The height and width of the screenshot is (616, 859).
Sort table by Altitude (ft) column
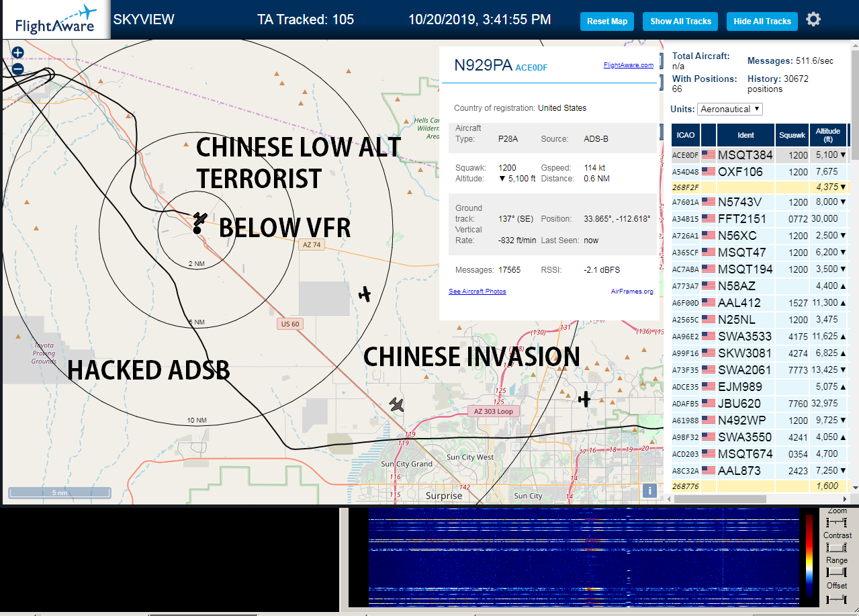(828, 135)
